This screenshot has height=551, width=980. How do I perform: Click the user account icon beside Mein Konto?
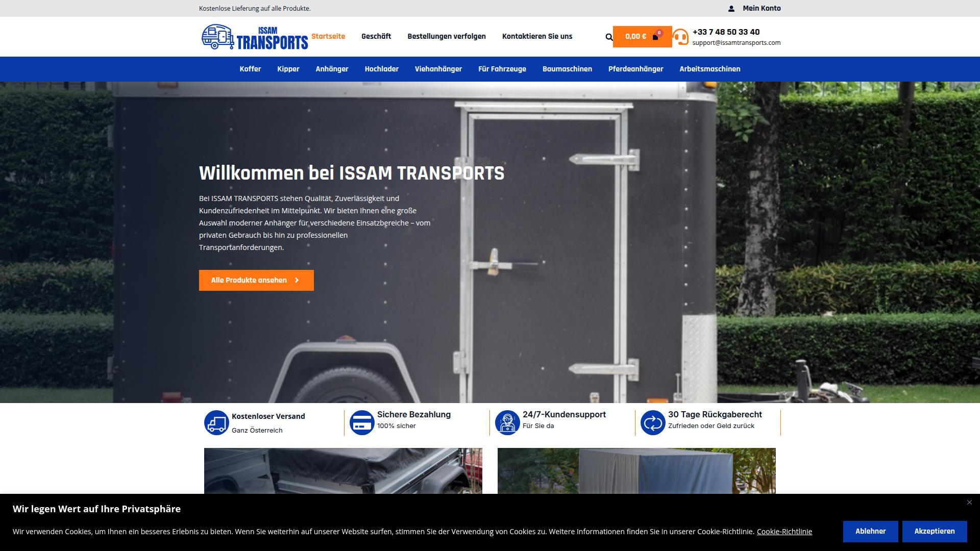click(x=731, y=8)
